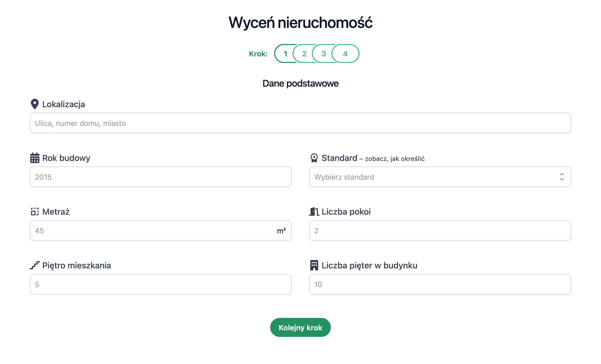Click the calendar icon next to Rok budowy
This screenshot has width=601, height=364.
point(35,158)
